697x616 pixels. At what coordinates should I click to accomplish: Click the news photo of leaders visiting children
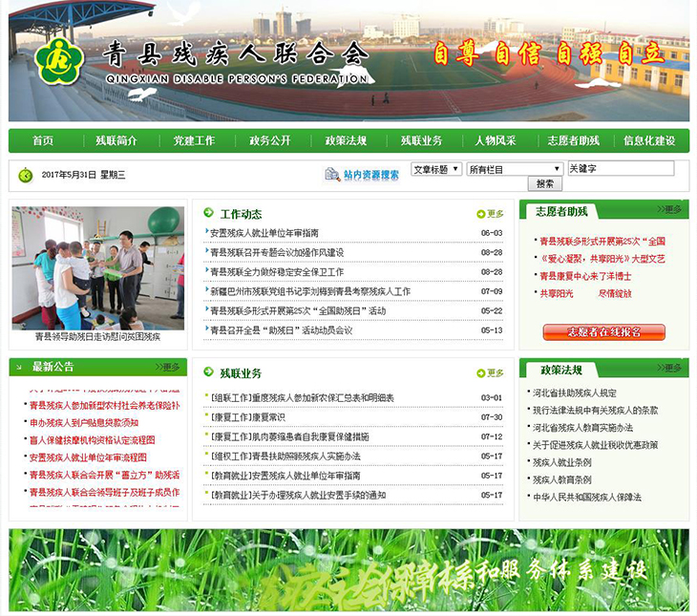point(97,268)
